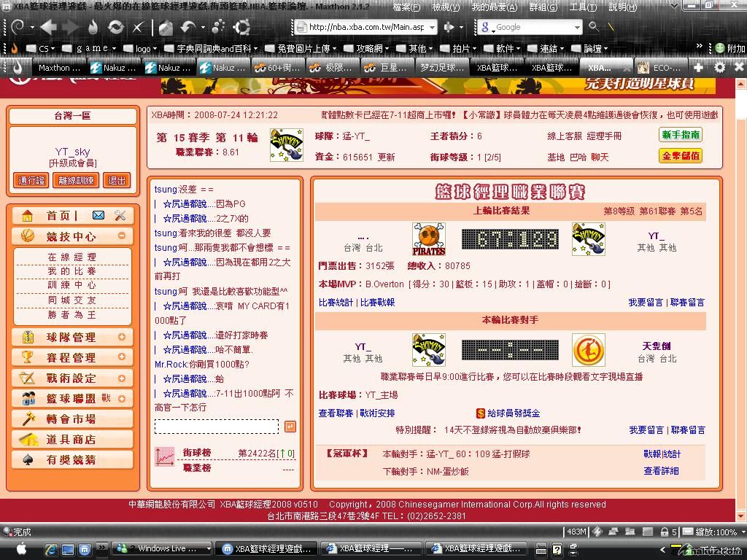Click the gold coin 給球員發獎金 icon
Screen dimensions: 747x560
coord(481,413)
